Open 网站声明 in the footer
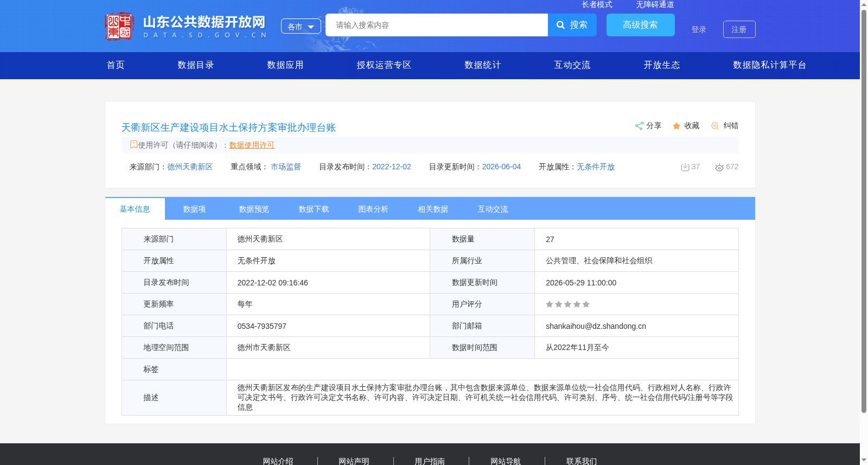Screen dimensions: 868x465 point(354,461)
